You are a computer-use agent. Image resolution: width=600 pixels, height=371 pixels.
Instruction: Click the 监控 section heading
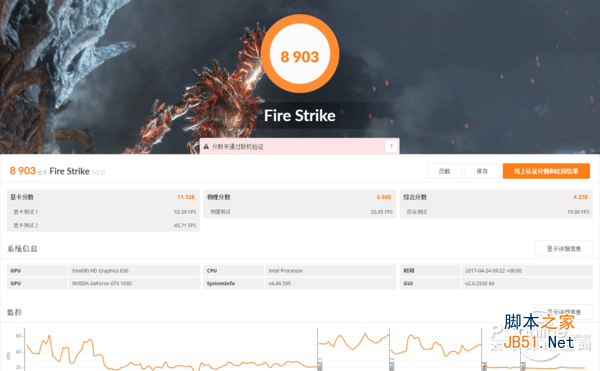(15, 312)
